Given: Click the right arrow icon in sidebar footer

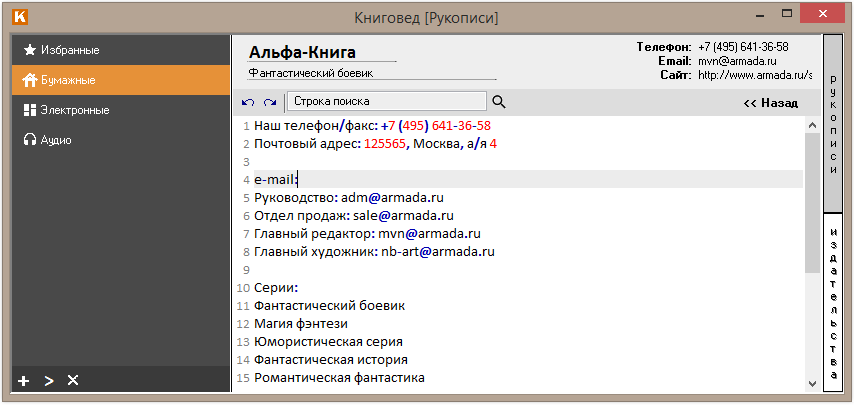Looking at the screenshot, I should [x=48, y=381].
